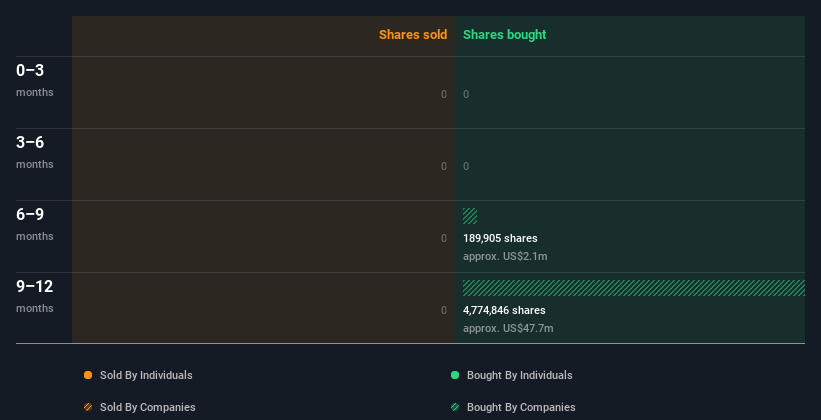
Task: Select the small hatched bar for 6–9 months
Action: point(470,215)
